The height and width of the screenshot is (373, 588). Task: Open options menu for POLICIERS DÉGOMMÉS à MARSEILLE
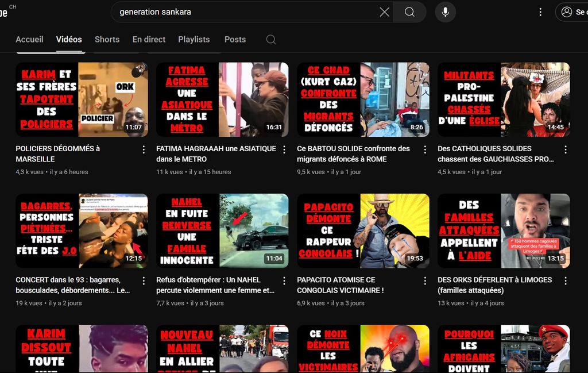(144, 150)
